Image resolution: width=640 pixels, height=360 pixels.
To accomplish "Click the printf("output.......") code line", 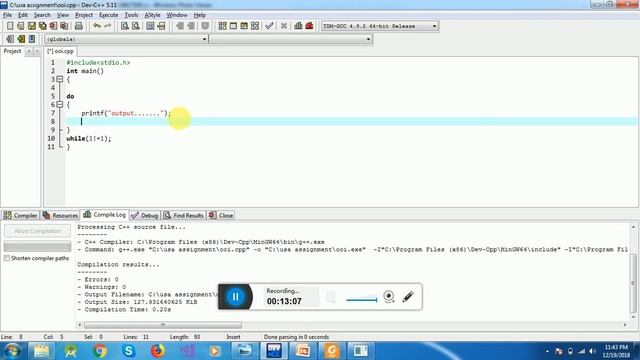I will [x=126, y=113].
